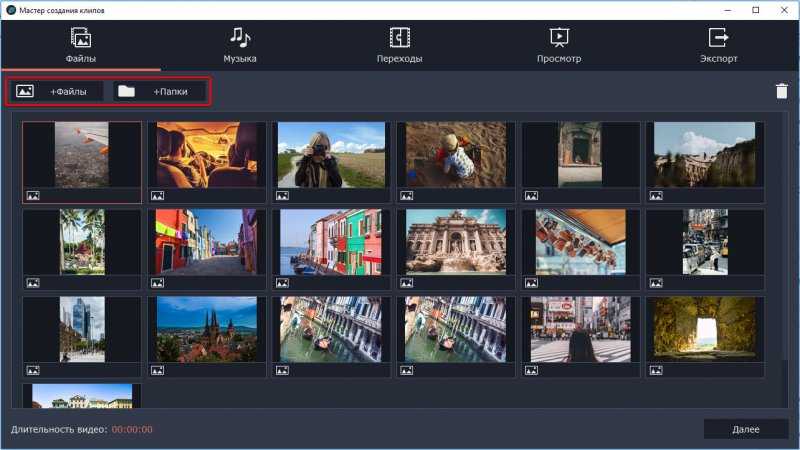800x450 pixels.
Task: Maximize the Мастер создания клипов window
Action: [x=756, y=10]
